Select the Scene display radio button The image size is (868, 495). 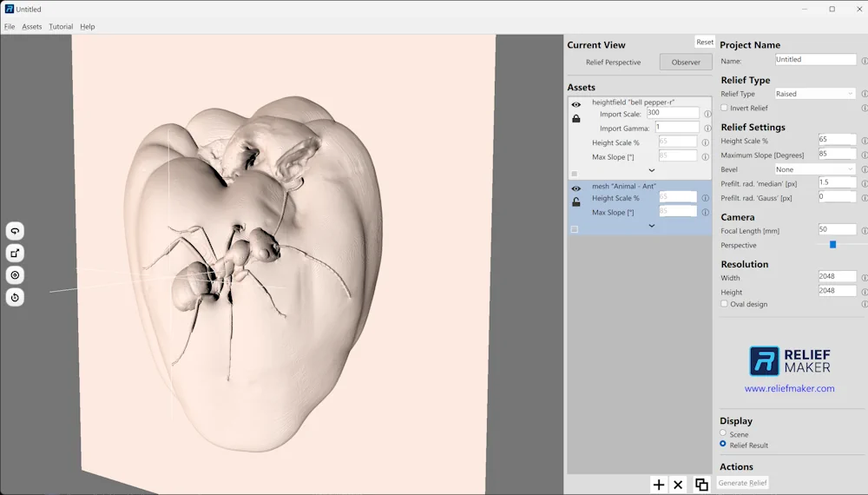(723, 433)
